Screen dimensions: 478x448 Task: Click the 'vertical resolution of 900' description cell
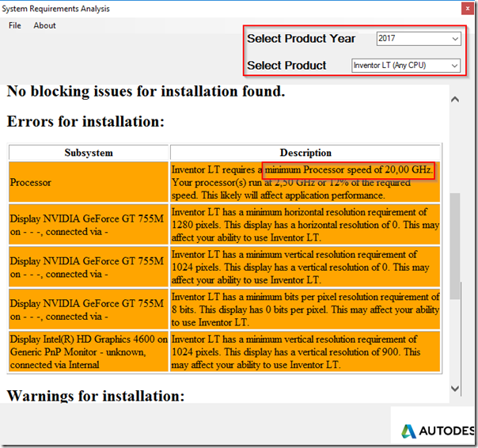[305, 351]
